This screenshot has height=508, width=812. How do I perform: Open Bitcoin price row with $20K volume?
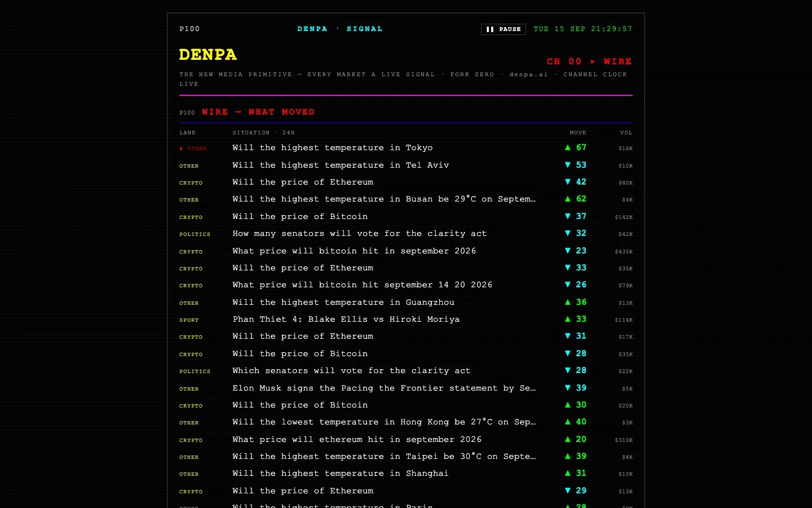pos(406,405)
